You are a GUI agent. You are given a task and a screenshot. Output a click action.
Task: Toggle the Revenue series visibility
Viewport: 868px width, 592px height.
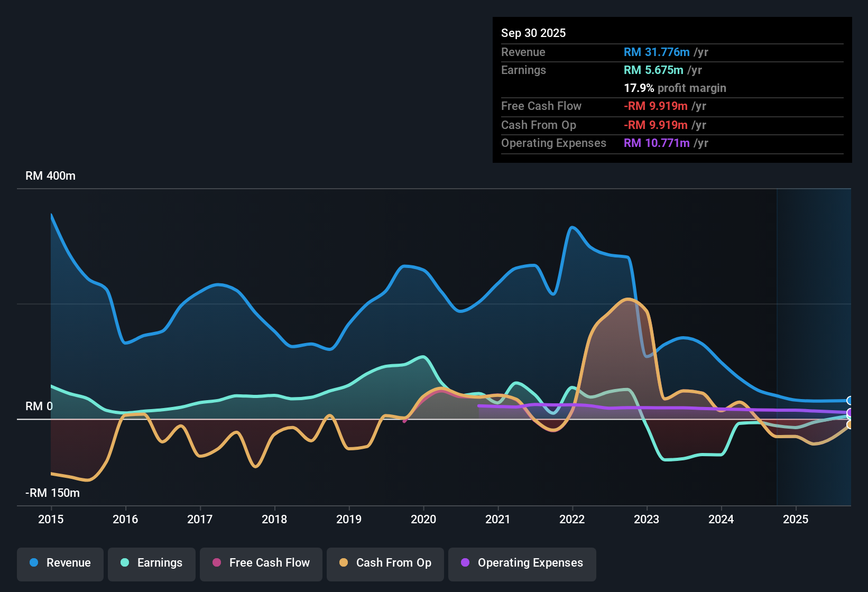(x=60, y=563)
